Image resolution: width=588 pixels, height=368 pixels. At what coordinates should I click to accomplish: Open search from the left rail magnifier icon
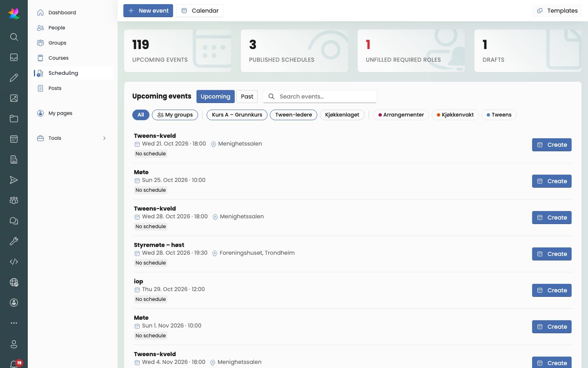(x=14, y=37)
